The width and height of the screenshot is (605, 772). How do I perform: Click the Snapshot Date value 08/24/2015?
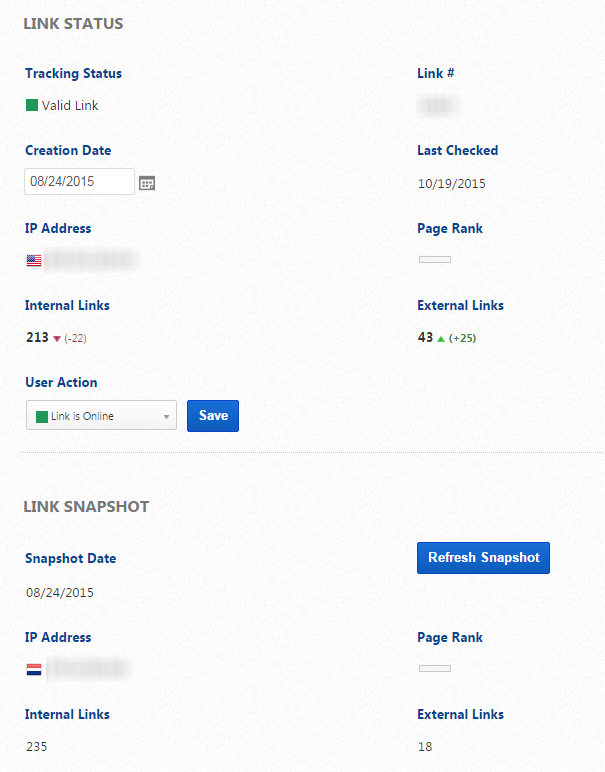pyautogui.click(x=60, y=592)
